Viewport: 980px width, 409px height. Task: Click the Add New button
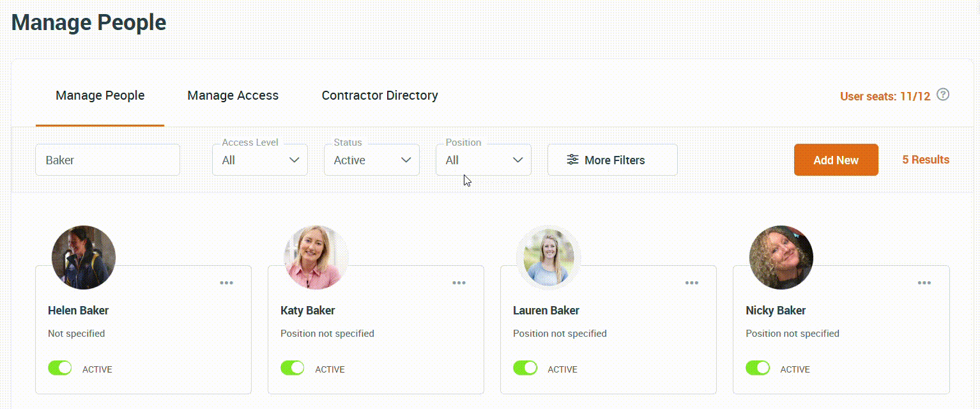coord(836,160)
